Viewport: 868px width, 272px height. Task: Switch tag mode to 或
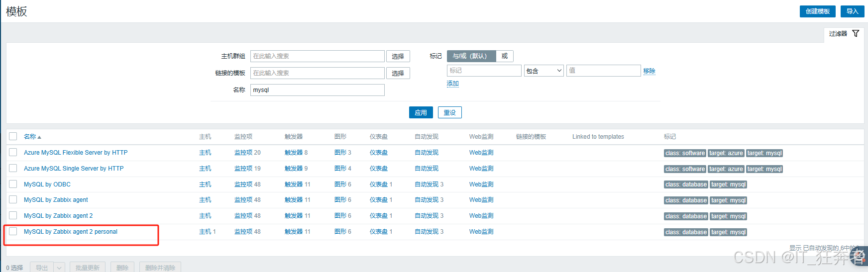(x=505, y=56)
